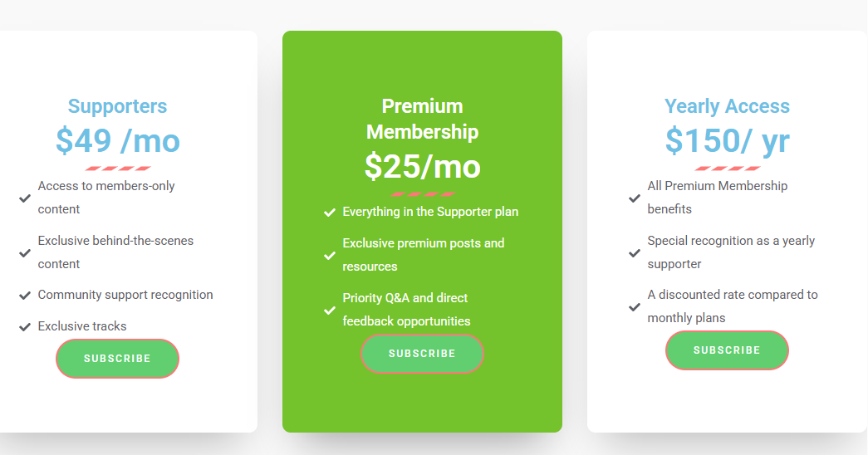The height and width of the screenshot is (455, 868).
Task: Choose the Yearly Access Subscribe button
Action: click(x=727, y=350)
